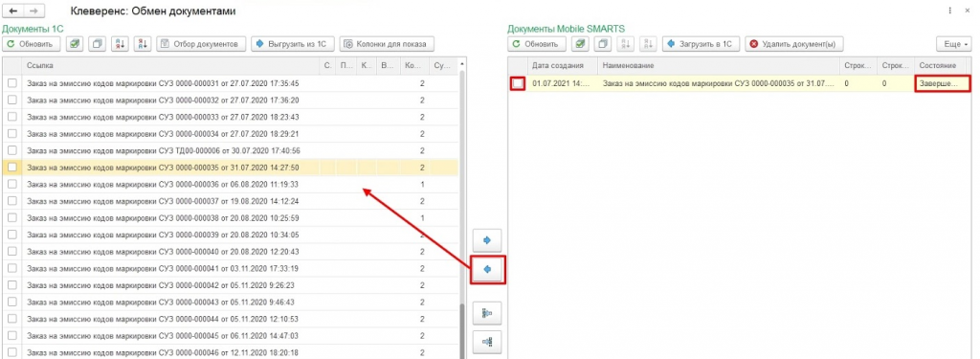Select row of order 0000-000042 от 05.11.2020
The height and width of the screenshot is (359, 980).
[x=230, y=285]
